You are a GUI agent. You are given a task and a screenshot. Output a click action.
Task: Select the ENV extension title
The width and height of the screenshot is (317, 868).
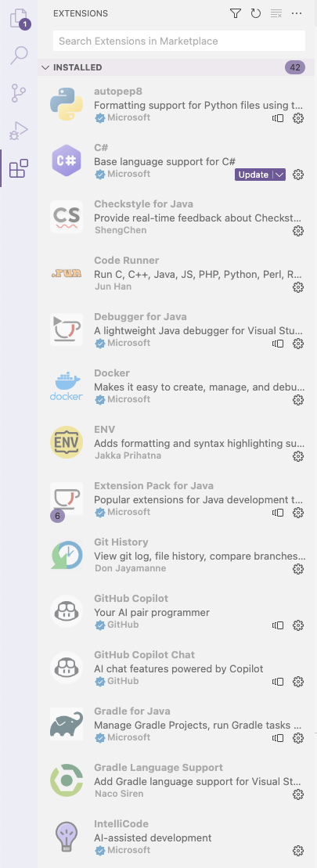pyautogui.click(x=104, y=430)
